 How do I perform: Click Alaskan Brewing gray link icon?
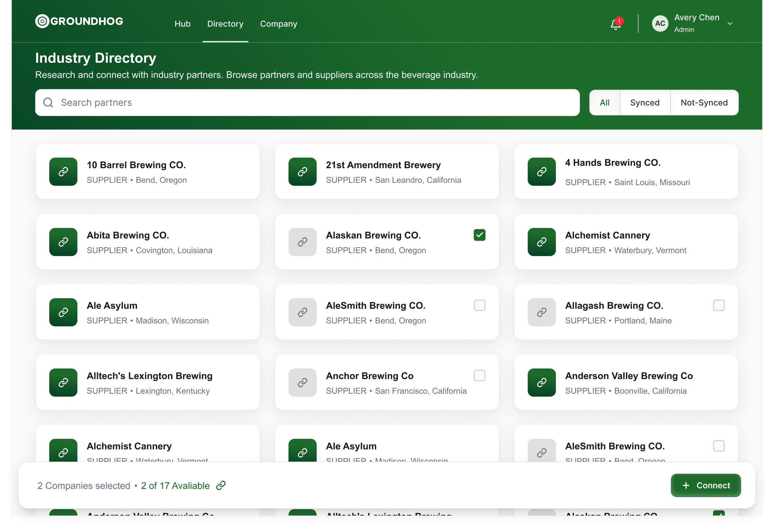tap(302, 242)
